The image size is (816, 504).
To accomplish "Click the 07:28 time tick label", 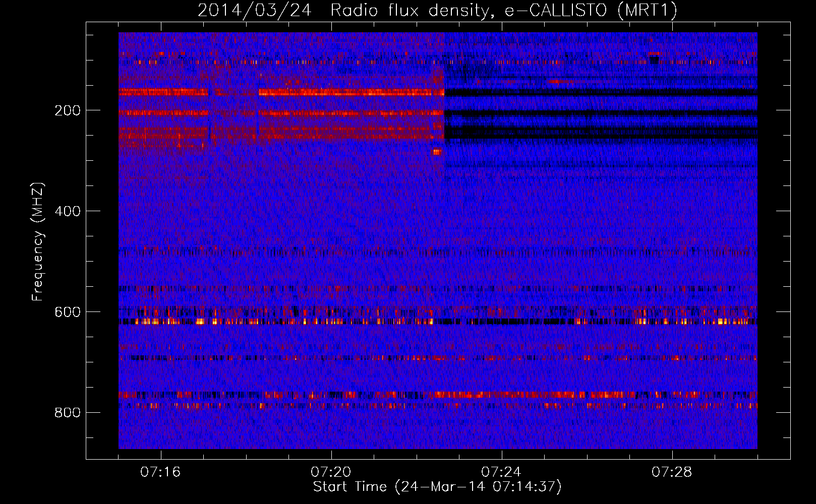I will 672,472.
